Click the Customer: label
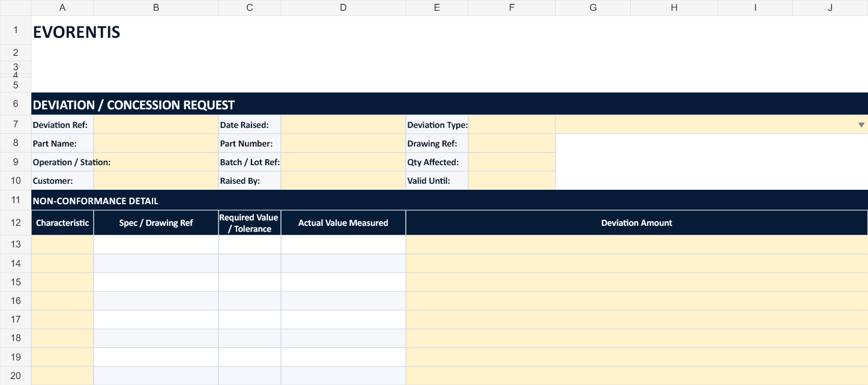The image size is (868, 385). 53,181
